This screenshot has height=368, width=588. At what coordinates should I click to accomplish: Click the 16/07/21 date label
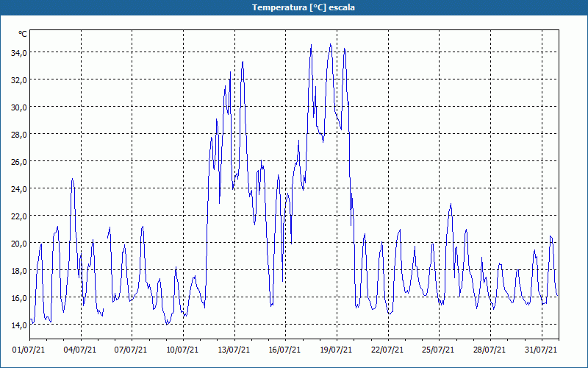pos(284,350)
